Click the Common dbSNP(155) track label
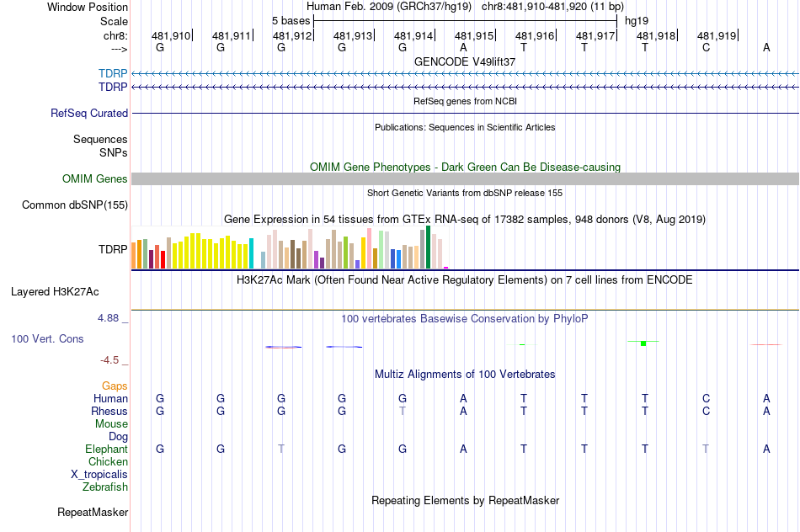Image resolution: width=800 pixels, height=532 pixels. (x=75, y=205)
